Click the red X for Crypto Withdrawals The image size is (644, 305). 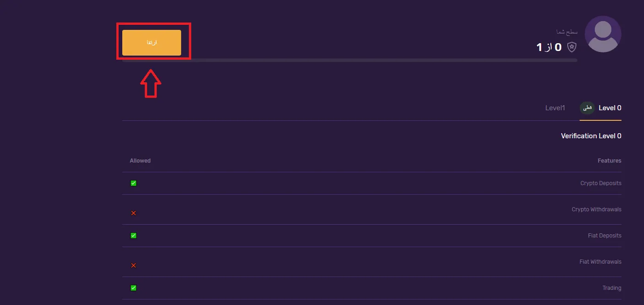point(133,213)
